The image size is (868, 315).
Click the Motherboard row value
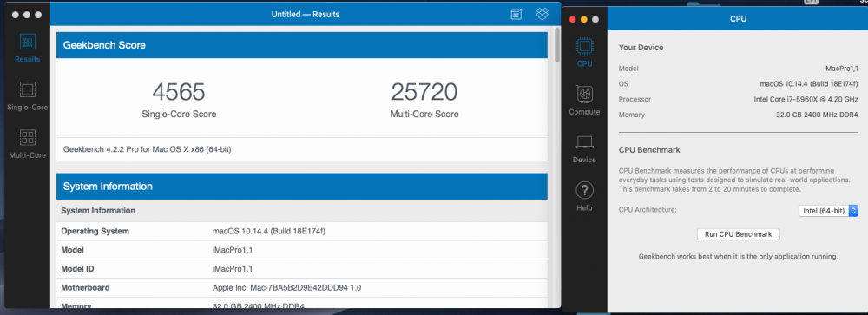coord(286,288)
